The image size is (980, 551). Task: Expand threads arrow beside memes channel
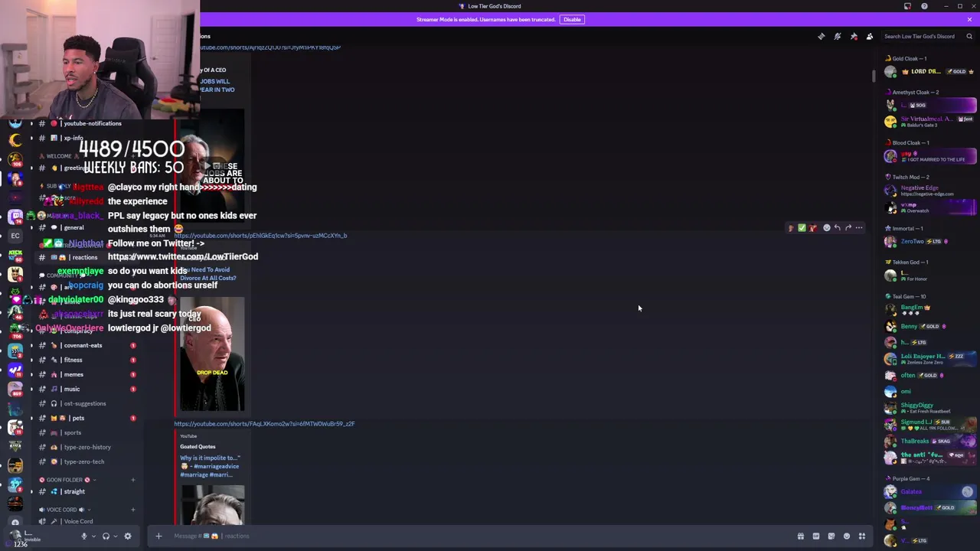31,374
